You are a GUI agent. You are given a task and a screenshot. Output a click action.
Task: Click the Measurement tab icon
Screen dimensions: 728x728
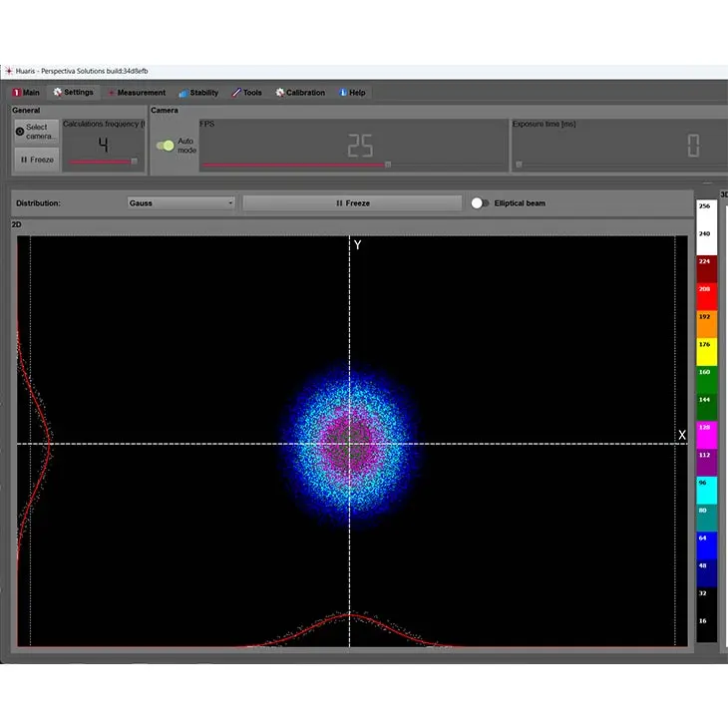coord(111,93)
